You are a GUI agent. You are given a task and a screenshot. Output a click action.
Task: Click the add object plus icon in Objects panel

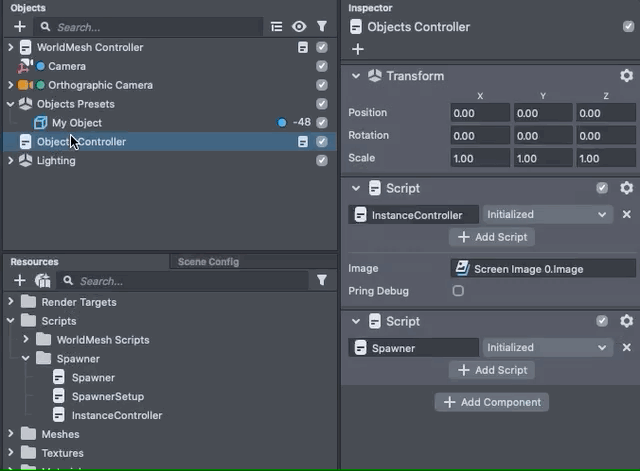[19, 27]
